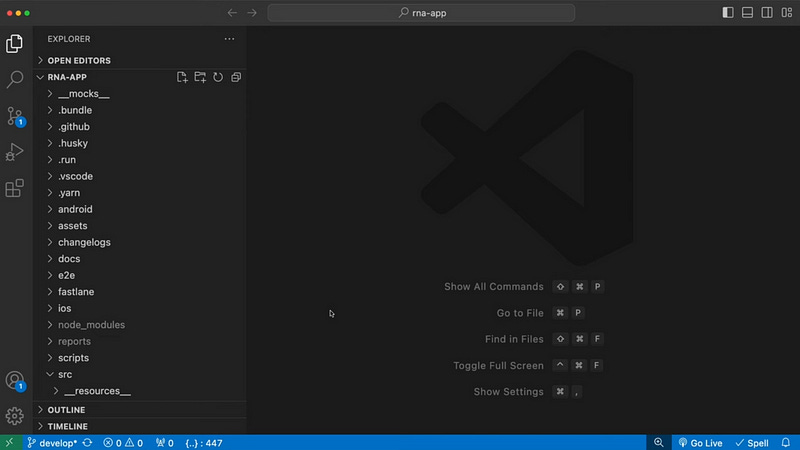Viewport: 800px width, 450px height.
Task: Expand the .bundle folder
Action: (140, 110)
